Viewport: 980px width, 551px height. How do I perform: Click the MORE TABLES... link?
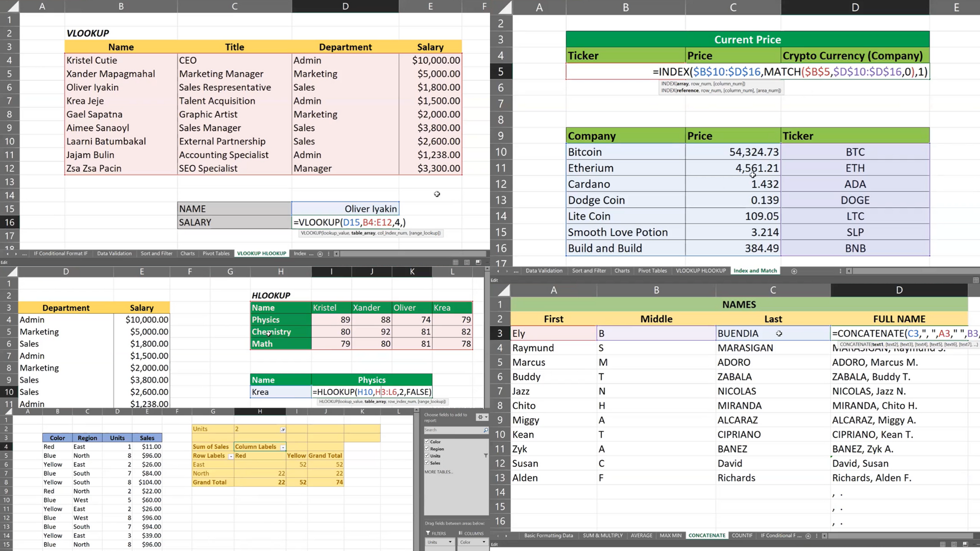[438, 472]
